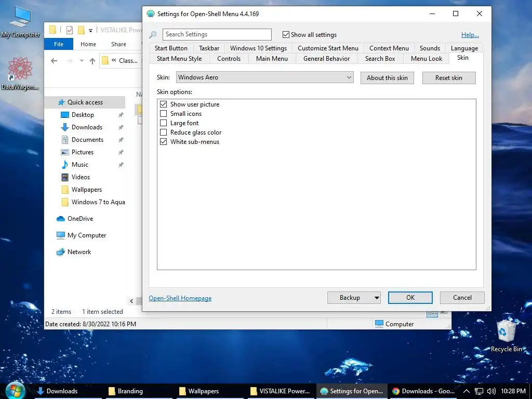Open the Help link
This screenshot has width=532, height=399.
470,35
